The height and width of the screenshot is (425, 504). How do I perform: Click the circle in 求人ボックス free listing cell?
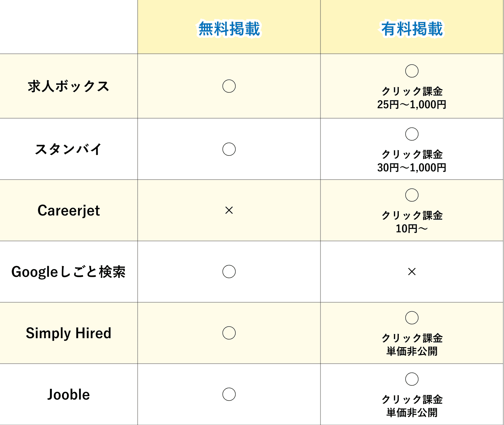point(229,86)
